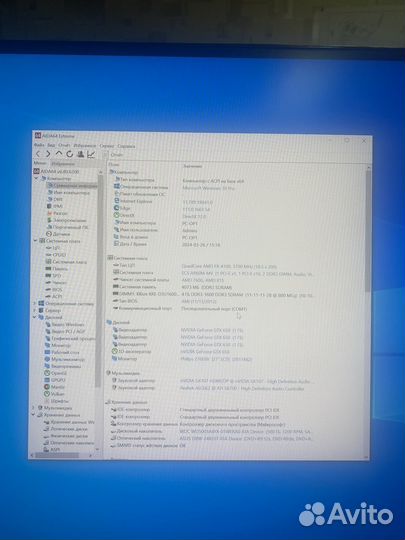Viewport: 405px width, 540px height.
Task: Click the Forward arrow in the toolbar
Action: tap(48, 154)
